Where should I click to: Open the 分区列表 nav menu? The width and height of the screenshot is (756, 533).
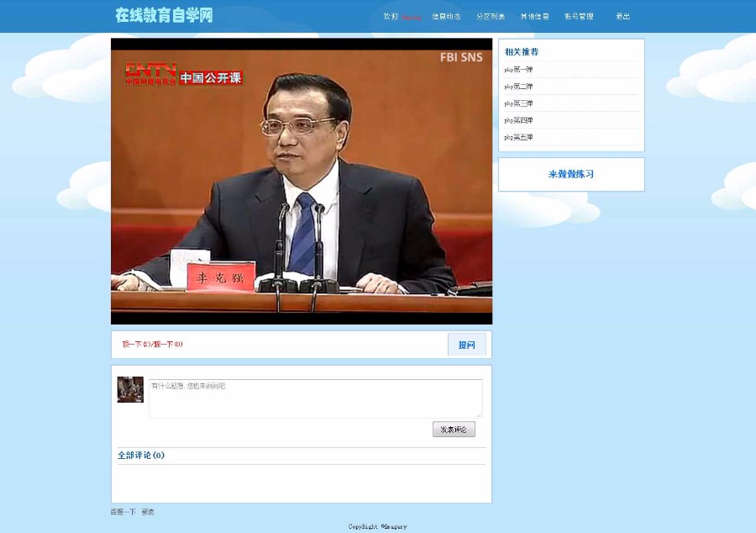click(491, 17)
